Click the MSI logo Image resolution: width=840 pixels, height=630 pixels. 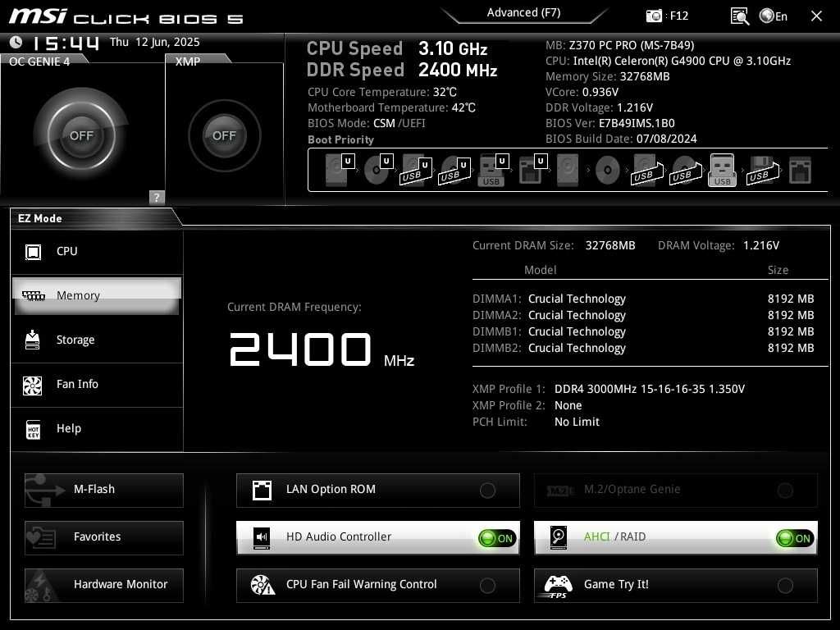[38, 16]
